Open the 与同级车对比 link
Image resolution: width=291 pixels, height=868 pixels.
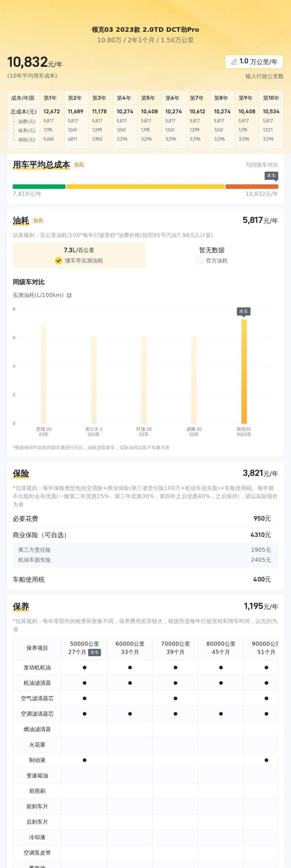[262, 165]
